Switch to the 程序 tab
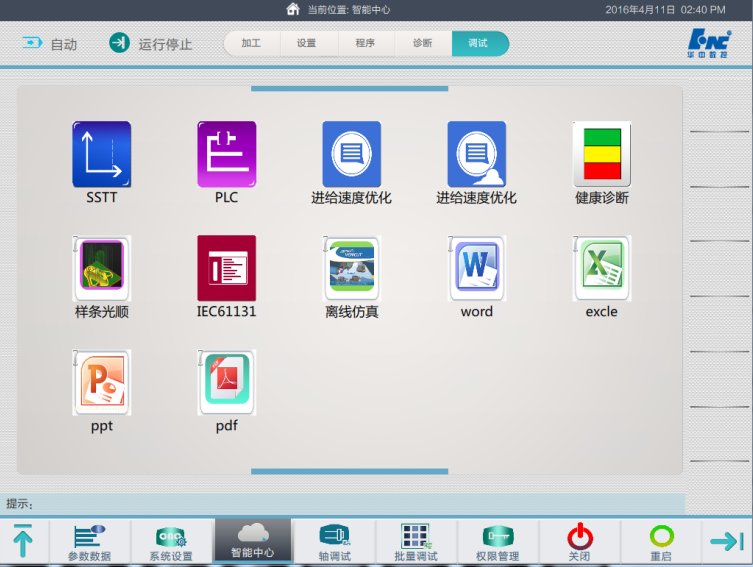Image resolution: width=753 pixels, height=567 pixels. [x=364, y=44]
